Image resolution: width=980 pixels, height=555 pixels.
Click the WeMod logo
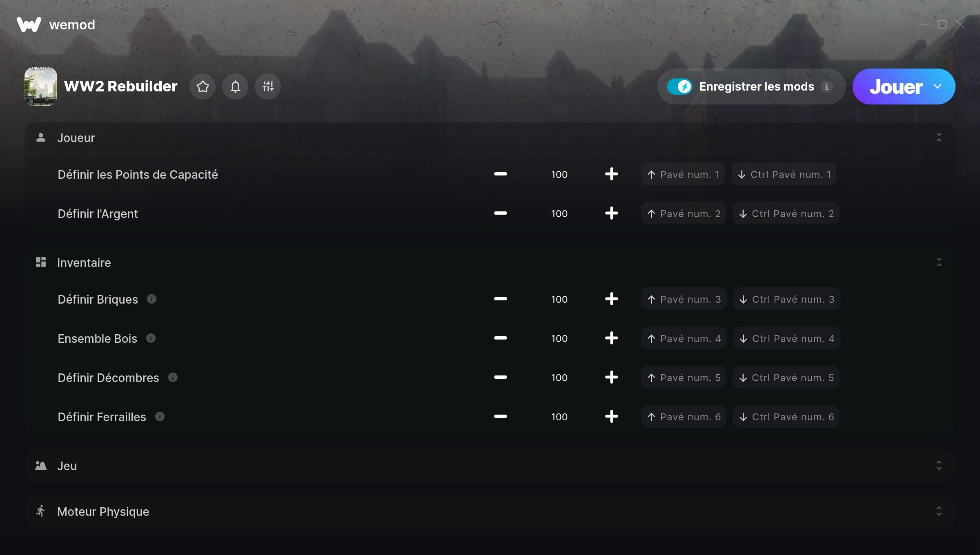pos(29,24)
